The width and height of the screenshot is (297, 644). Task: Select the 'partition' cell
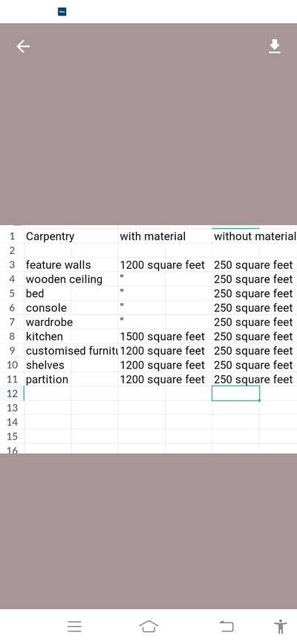pos(71,379)
